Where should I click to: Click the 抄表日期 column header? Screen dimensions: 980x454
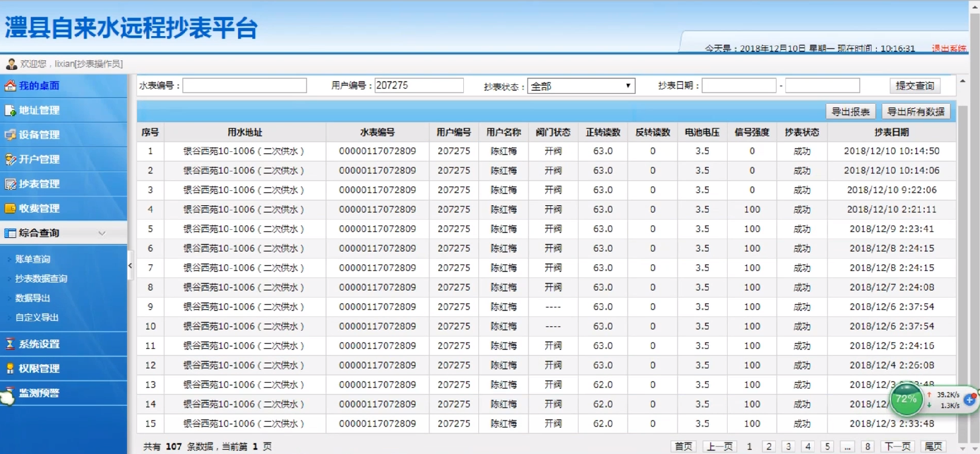892,132
